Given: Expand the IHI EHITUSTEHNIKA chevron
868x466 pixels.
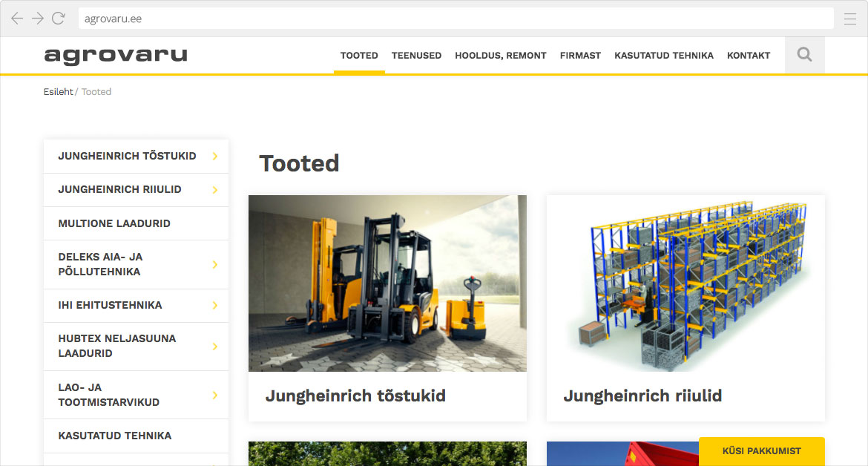Looking at the screenshot, I should pos(215,306).
